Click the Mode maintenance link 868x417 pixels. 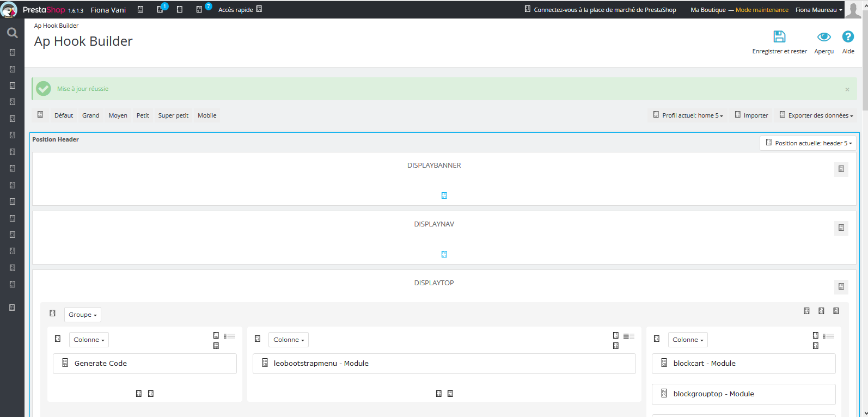pyautogui.click(x=762, y=10)
